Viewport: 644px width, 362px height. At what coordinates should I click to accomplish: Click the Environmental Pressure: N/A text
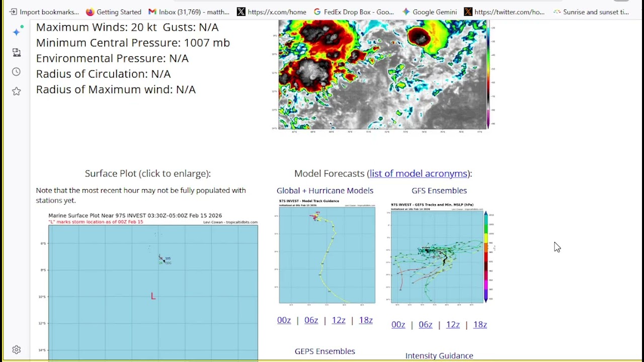(112, 58)
